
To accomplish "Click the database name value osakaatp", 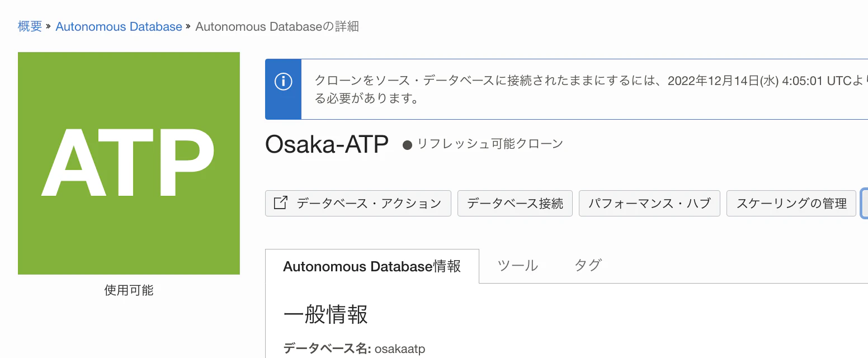I will point(400,349).
